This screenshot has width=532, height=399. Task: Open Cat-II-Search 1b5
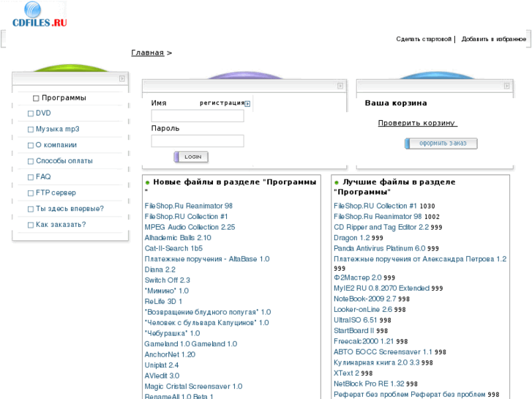(173, 248)
